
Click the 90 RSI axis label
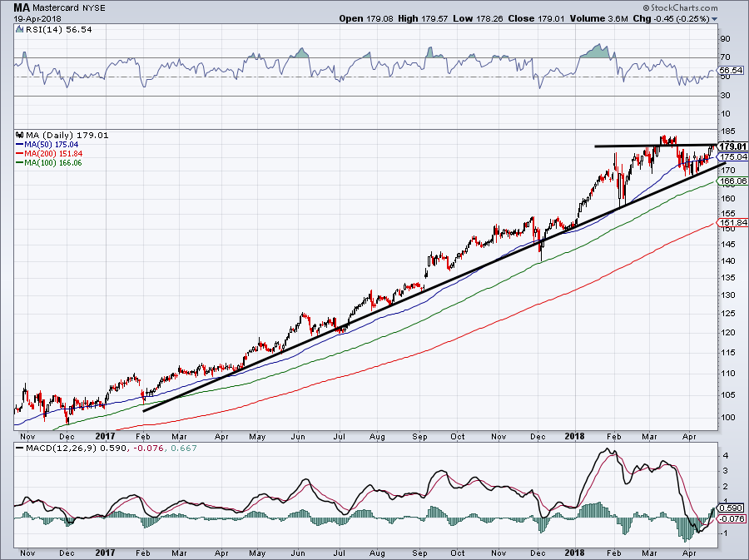(725, 39)
